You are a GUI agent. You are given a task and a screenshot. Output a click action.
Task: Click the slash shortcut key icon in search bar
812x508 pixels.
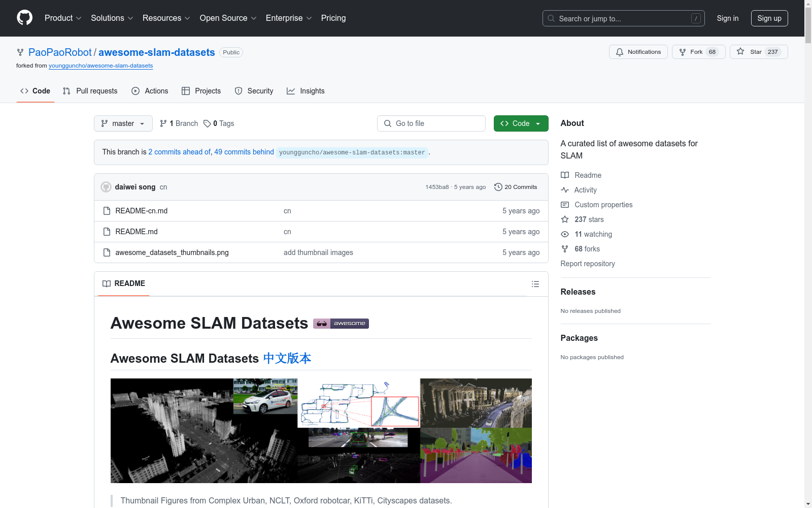pyautogui.click(x=696, y=18)
